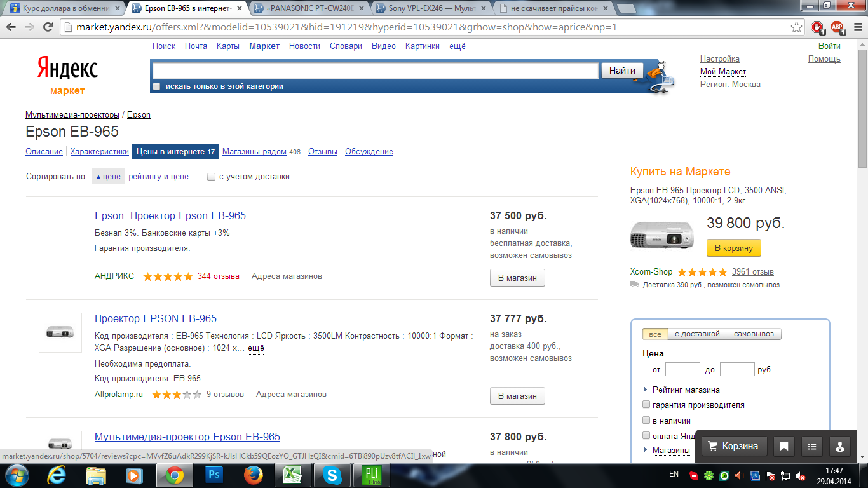Open the green PLI app in the taskbar
868x488 pixels.
pos(371,475)
